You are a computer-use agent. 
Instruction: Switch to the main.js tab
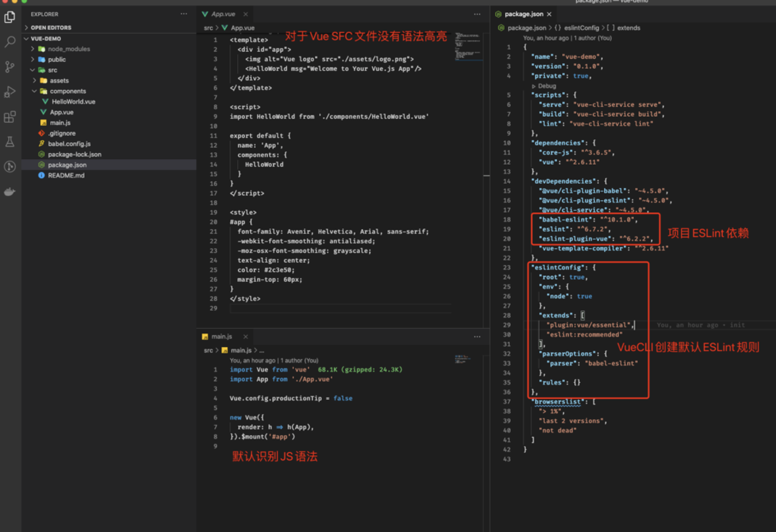point(222,336)
